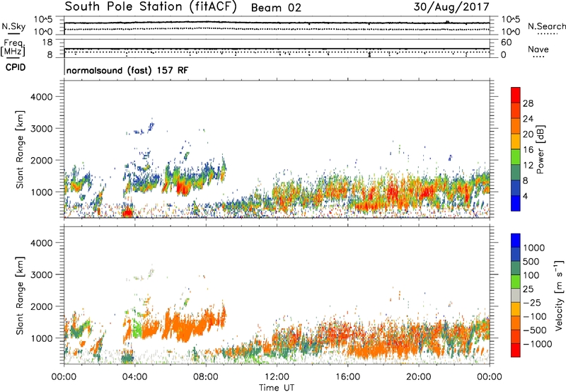This screenshot has width=566, height=392.
Task: Click the '-25' tick on Velocity colorbar
Action: pos(531,303)
